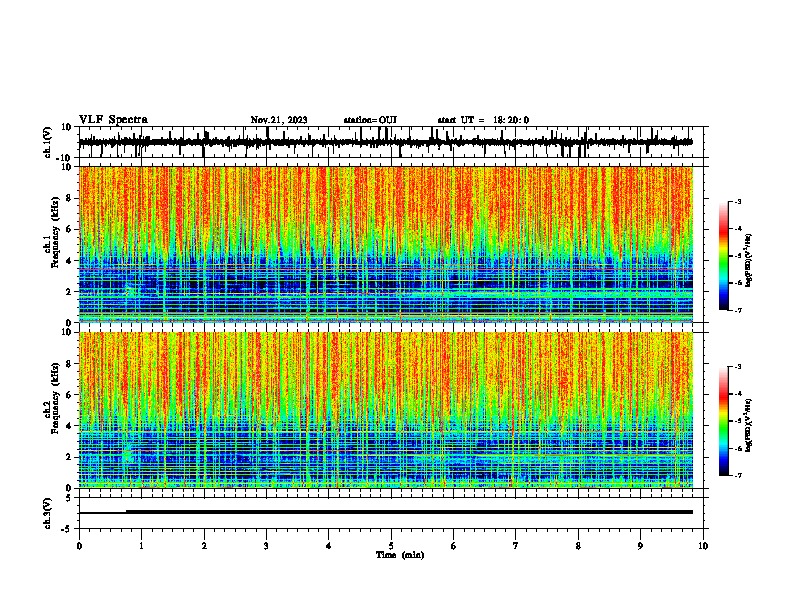Click the "ch.3(V)" axis label

[x=48, y=513]
